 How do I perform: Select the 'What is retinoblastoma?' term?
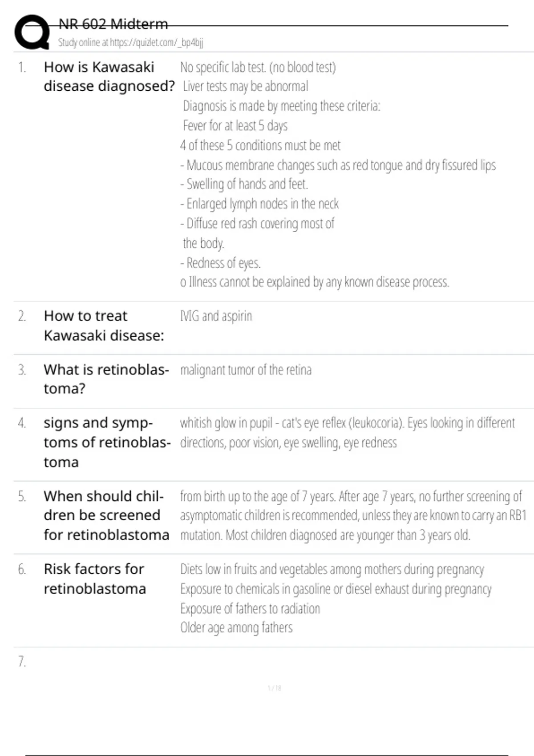(x=106, y=379)
